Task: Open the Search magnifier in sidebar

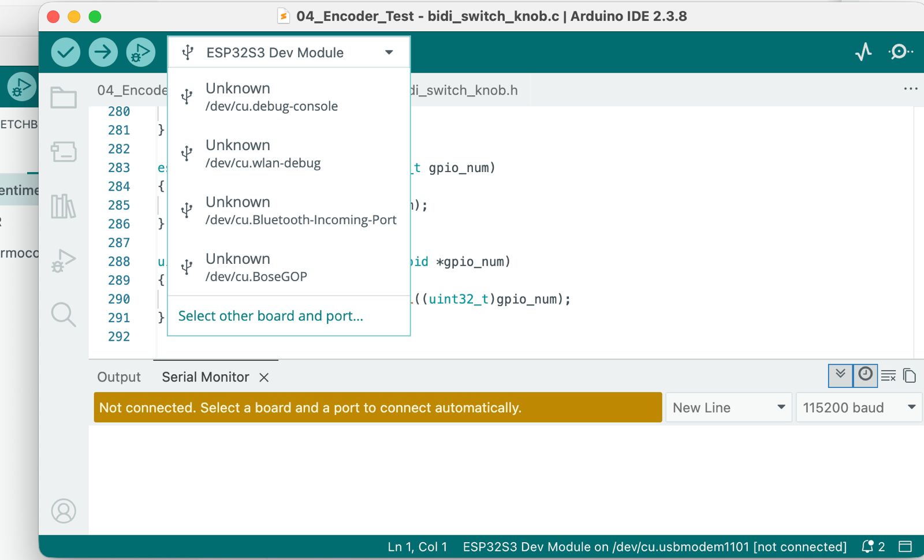Action: tap(64, 315)
